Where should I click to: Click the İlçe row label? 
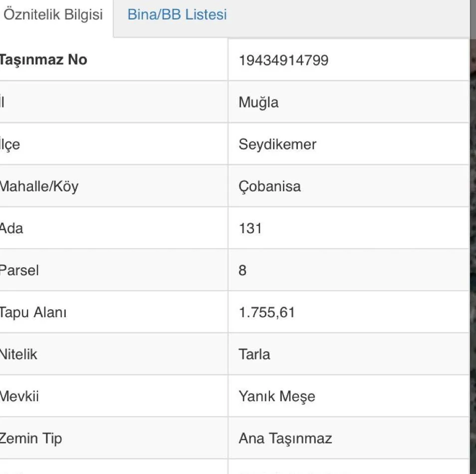tap(10, 145)
